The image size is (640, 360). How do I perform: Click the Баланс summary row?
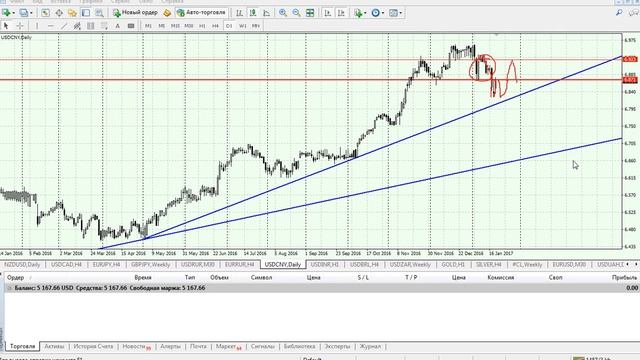tap(322, 288)
